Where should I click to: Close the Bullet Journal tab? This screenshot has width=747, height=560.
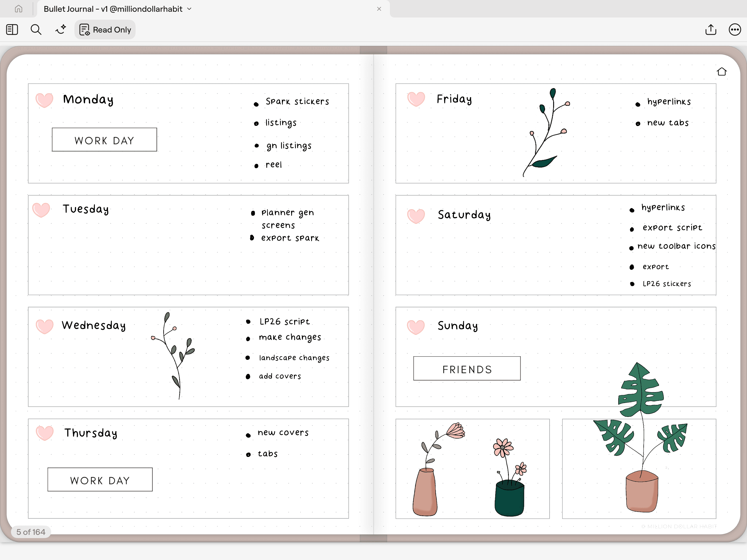click(x=379, y=9)
